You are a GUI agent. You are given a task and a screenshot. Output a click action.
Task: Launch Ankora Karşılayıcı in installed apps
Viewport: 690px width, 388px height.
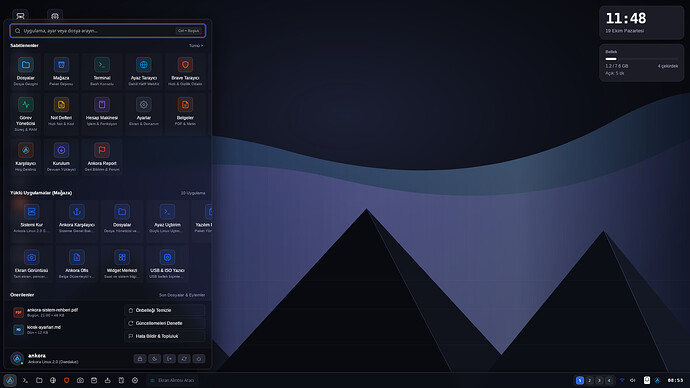click(77, 220)
